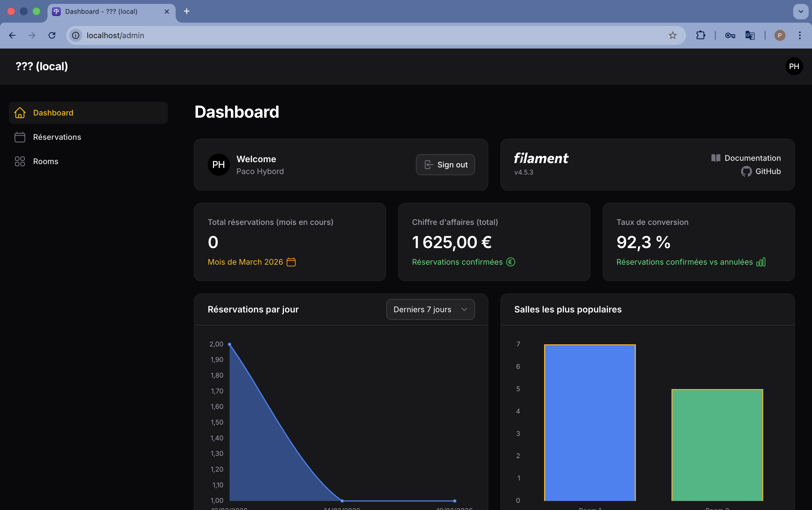Open the Documentation link
The image size is (812, 510).
753,158
